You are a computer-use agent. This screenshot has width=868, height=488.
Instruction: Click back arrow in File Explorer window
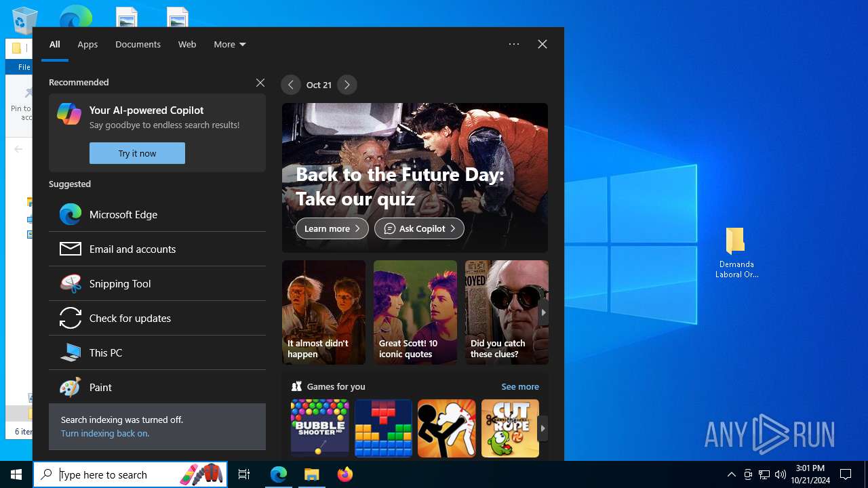[x=18, y=149]
